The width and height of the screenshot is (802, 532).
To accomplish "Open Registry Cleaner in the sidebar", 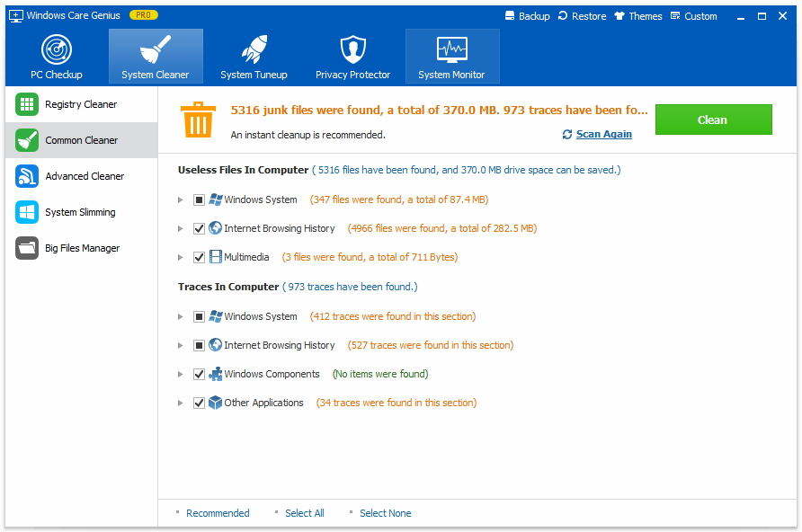I will pos(81,104).
